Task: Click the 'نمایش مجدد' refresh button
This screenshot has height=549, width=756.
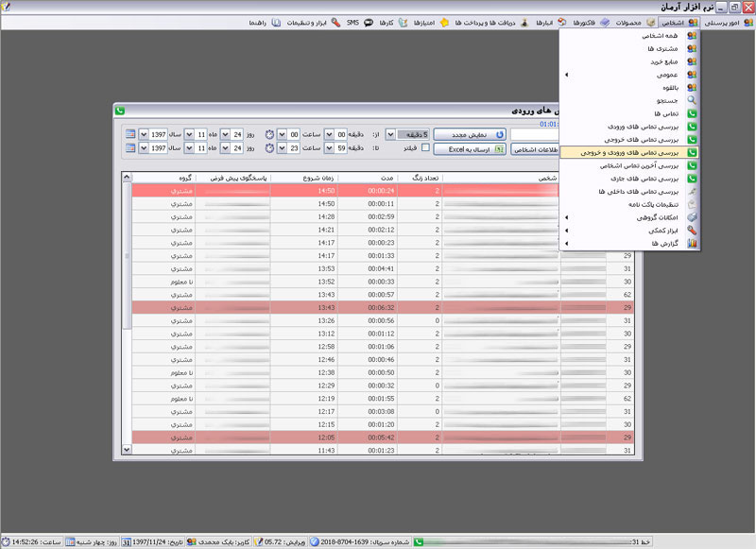Action: pyautogui.click(x=470, y=134)
